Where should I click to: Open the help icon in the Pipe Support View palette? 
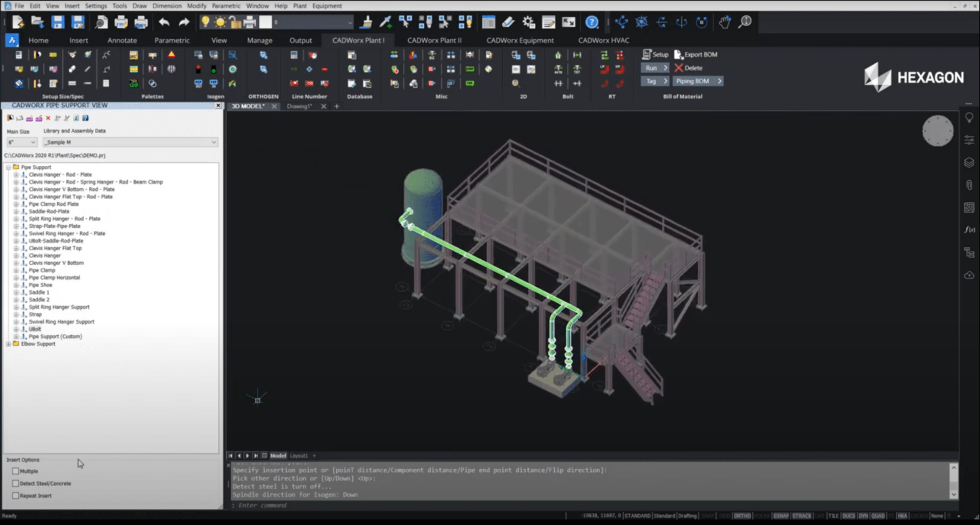tap(85, 118)
